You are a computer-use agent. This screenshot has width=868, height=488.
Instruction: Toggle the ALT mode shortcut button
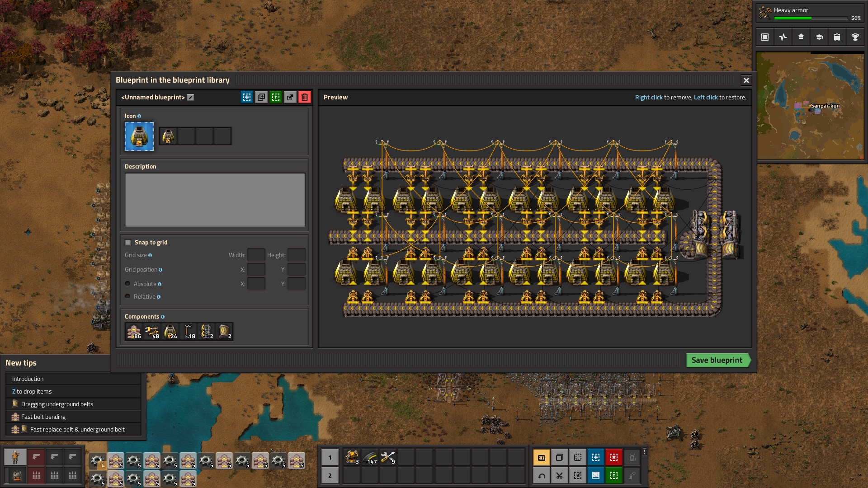pos(542,457)
